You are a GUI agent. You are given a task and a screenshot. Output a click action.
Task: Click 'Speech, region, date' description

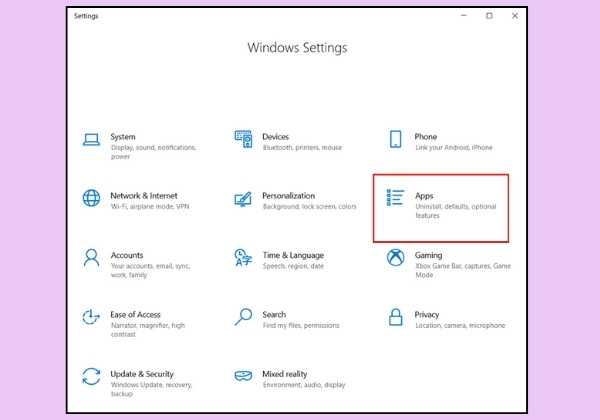pyautogui.click(x=293, y=266)
